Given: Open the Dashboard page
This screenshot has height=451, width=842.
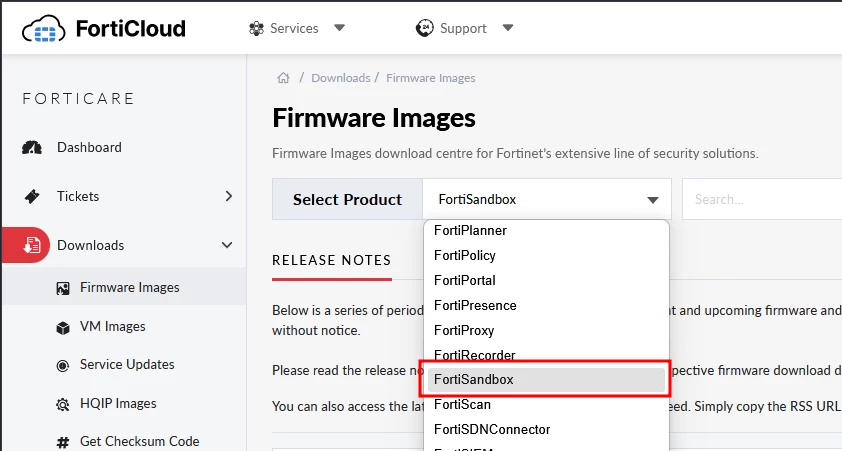Looking at the screenshot, I should pos(89,148).
